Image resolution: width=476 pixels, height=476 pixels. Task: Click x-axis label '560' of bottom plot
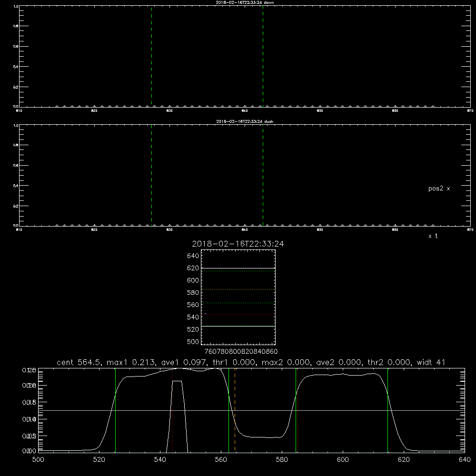[221, 460]
